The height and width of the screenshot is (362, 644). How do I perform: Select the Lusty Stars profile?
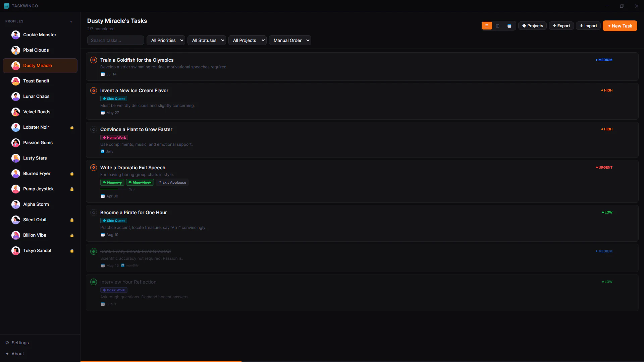(40, 158)
